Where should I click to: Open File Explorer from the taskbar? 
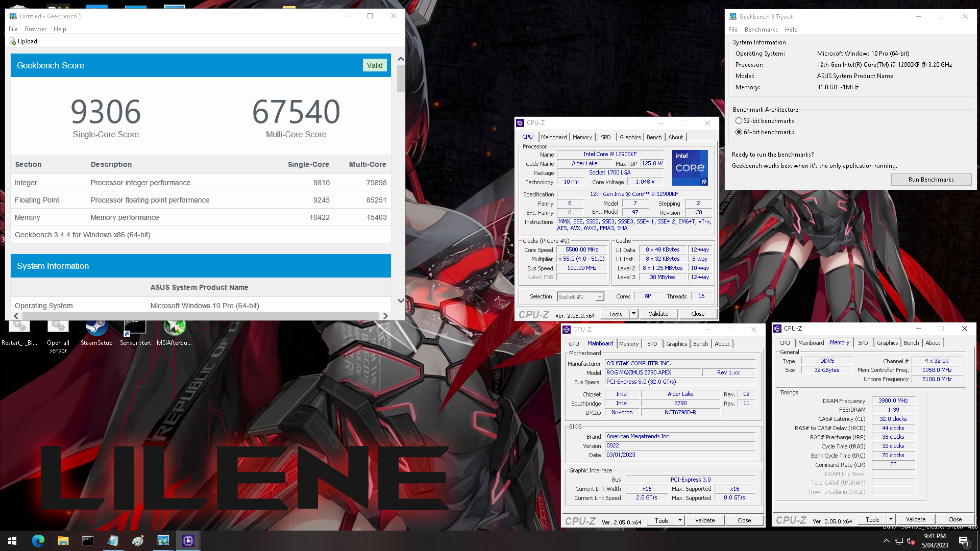point(63,541)
